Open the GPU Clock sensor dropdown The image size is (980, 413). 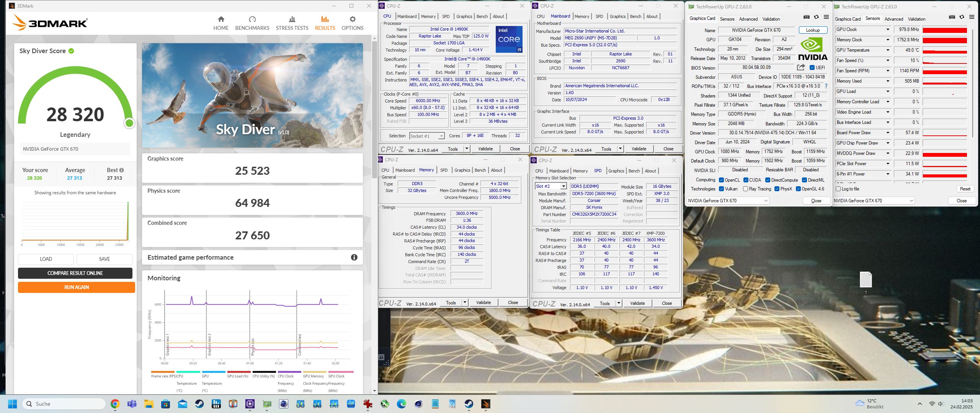pos(888,29)
